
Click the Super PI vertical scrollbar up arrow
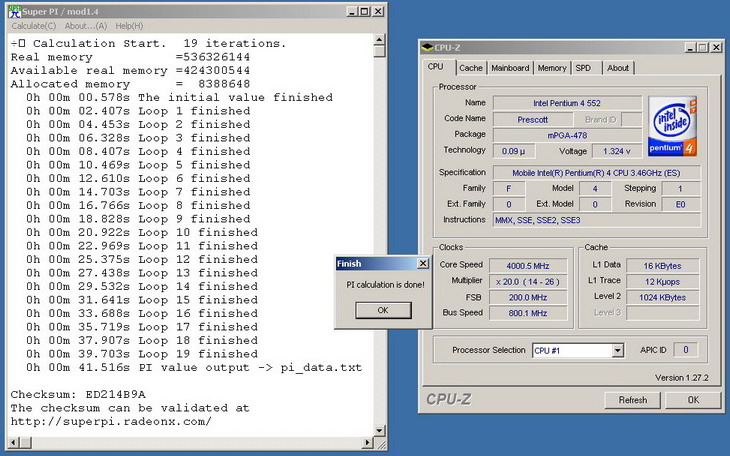click(379, 40)
